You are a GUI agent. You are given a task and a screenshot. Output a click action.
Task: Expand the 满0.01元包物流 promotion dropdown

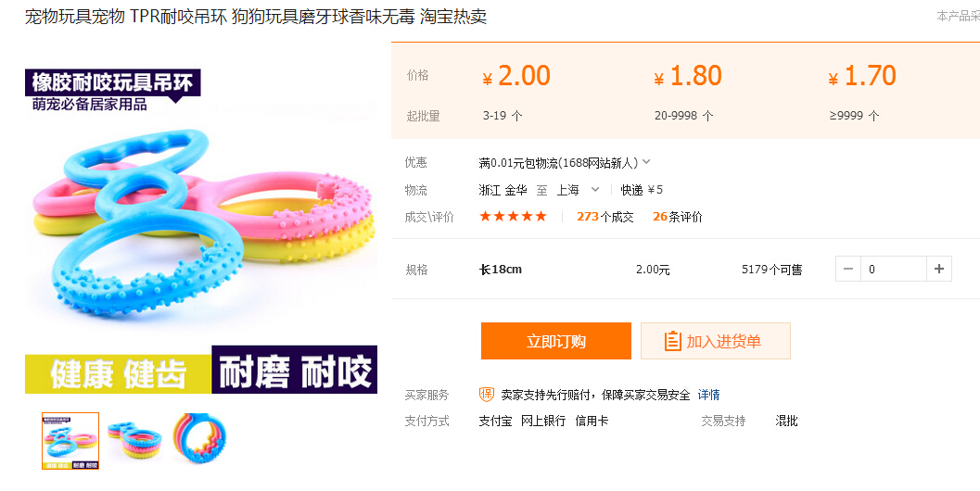[646, 162]
